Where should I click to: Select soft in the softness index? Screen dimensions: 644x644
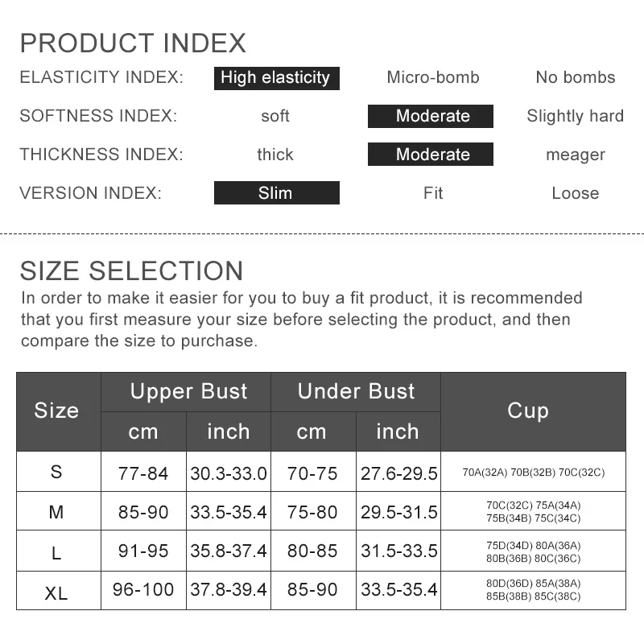tap(275, 116)
